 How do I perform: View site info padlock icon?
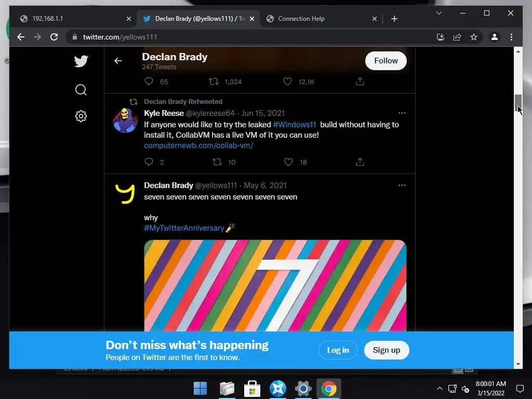pyautogui.click(x=75, y=37)
